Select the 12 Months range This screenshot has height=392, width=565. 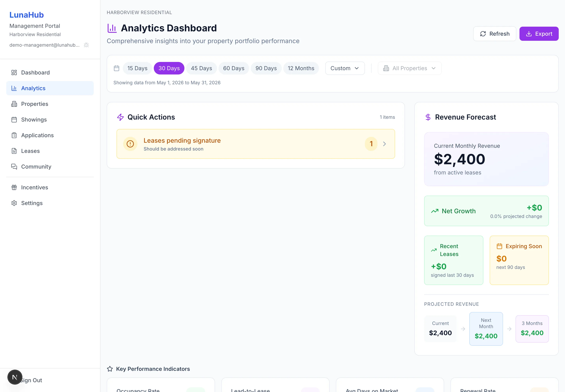point(301,68)
